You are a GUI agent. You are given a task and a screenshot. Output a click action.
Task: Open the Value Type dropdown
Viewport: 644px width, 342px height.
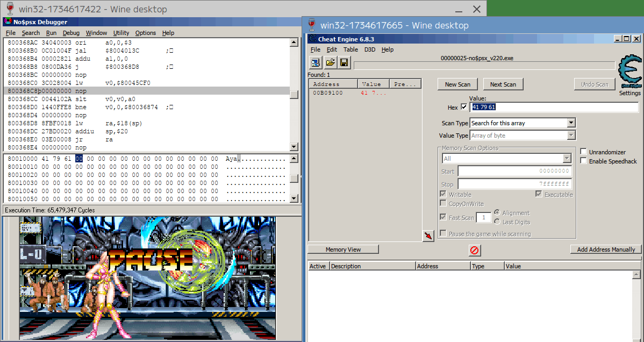pos(571,135)
